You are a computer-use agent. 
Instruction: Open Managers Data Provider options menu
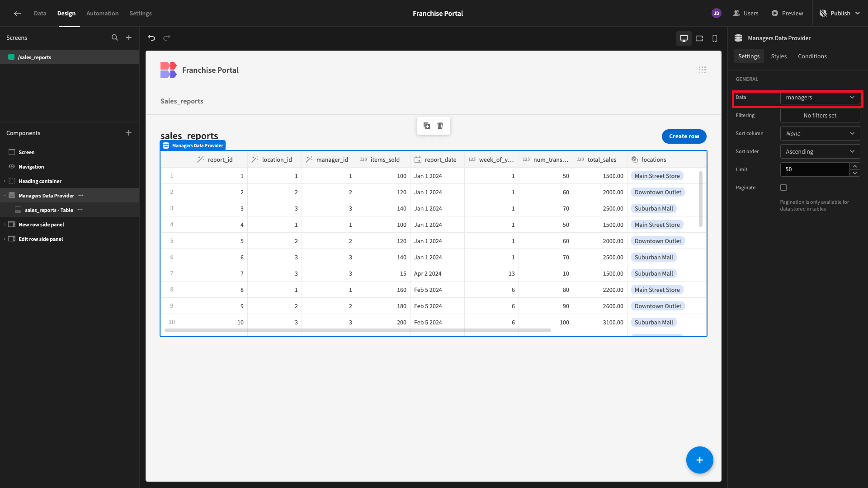point(81,195)
